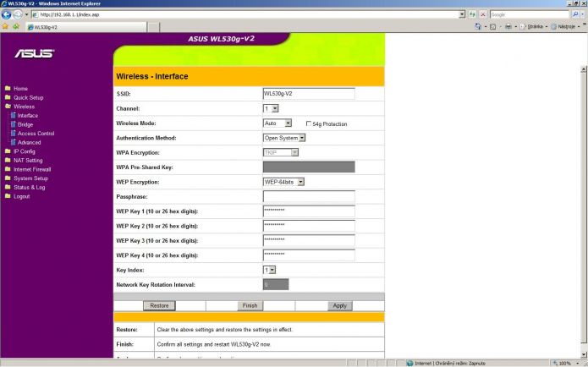588x367 pixels.
Task: Click in the Google search box
Action: (530, 14)
